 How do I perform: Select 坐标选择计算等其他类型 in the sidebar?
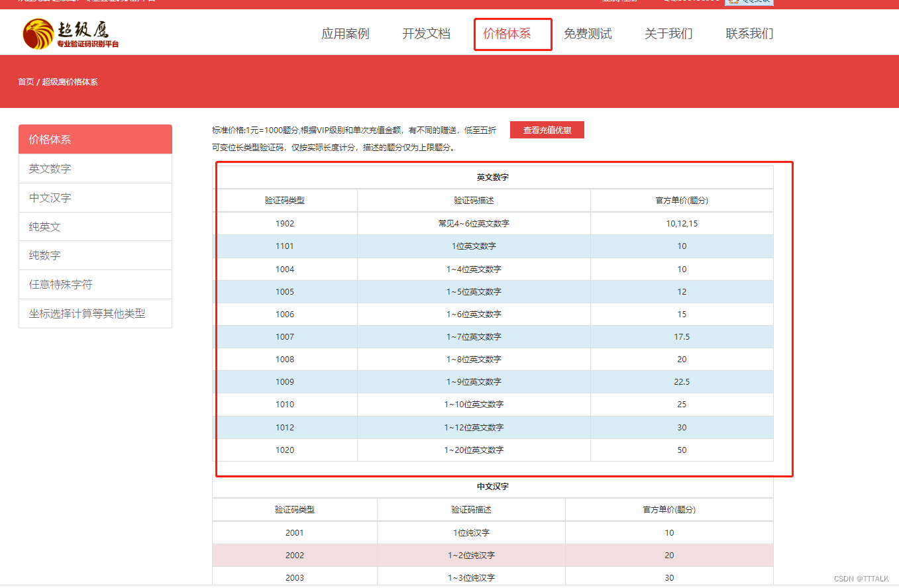(x=95, y=314)
